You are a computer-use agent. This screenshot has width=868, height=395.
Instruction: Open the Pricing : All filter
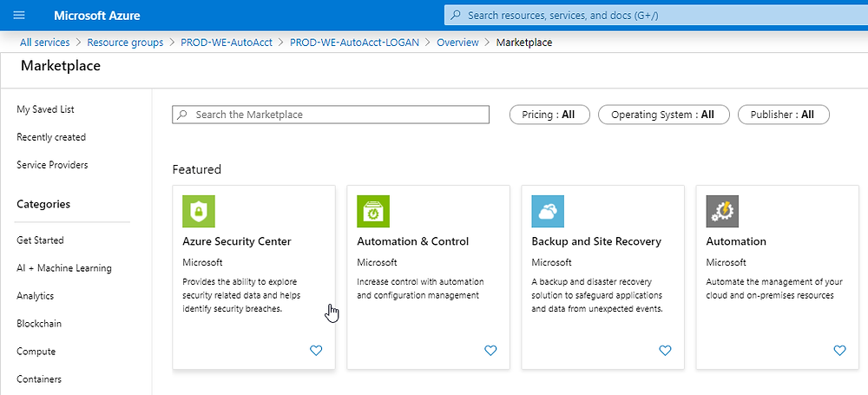549,115
